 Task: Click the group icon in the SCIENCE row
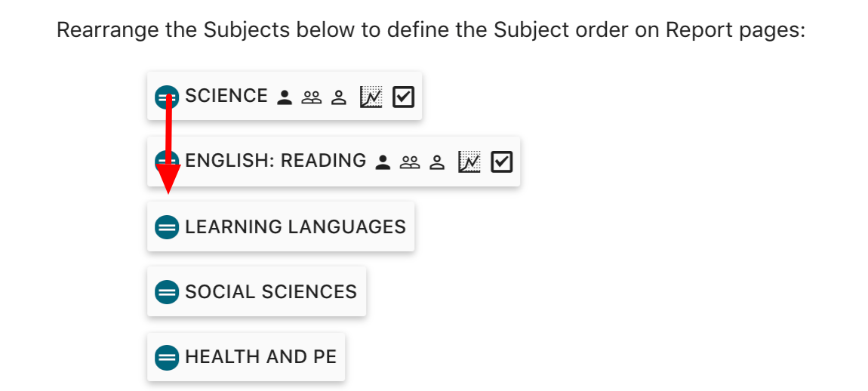point(312,97)
